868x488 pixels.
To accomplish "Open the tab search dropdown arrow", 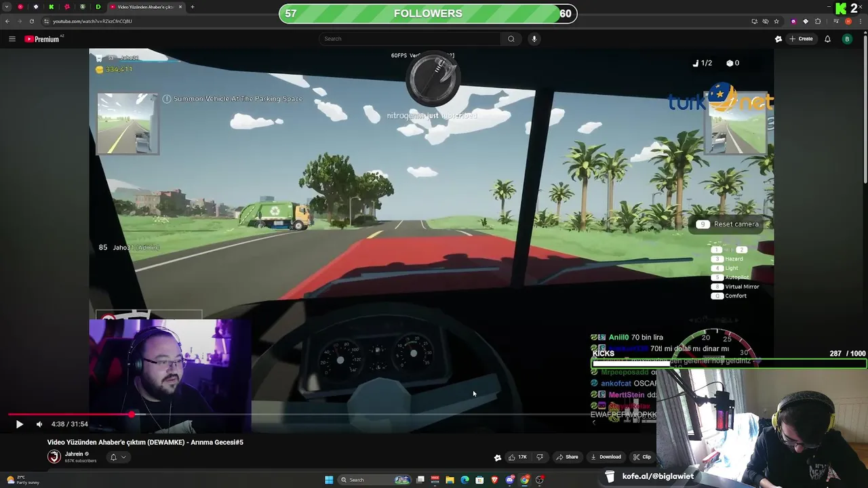I will point(7,7).
